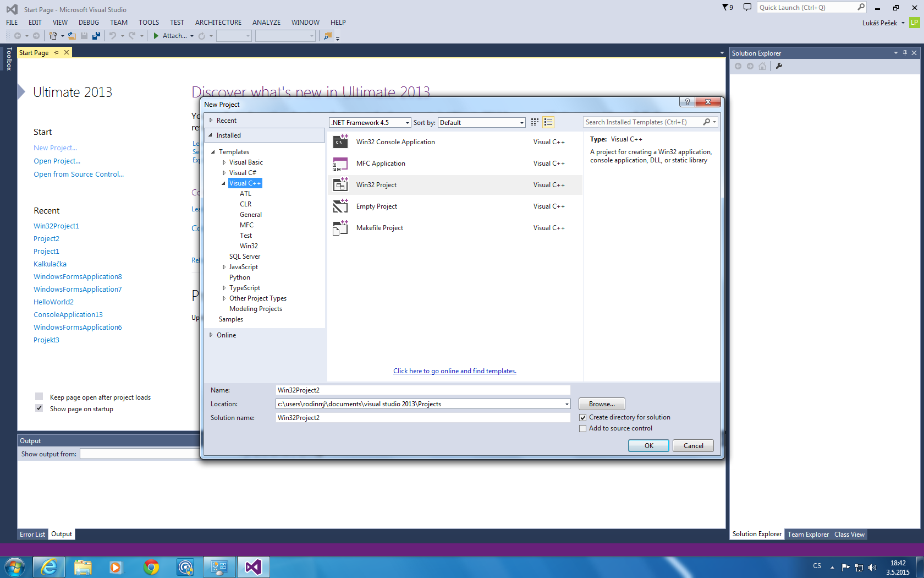Click Cancel in New Project dialog
The image size is (924, 578).
tap(694, 446)
